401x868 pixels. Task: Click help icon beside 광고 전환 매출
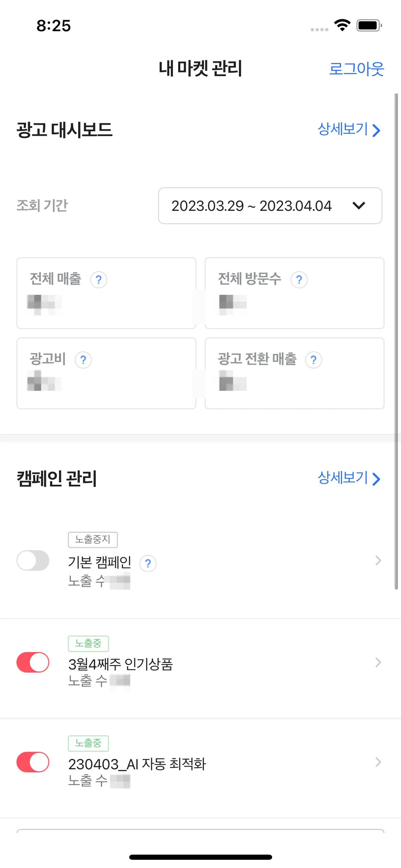point(313,360)
